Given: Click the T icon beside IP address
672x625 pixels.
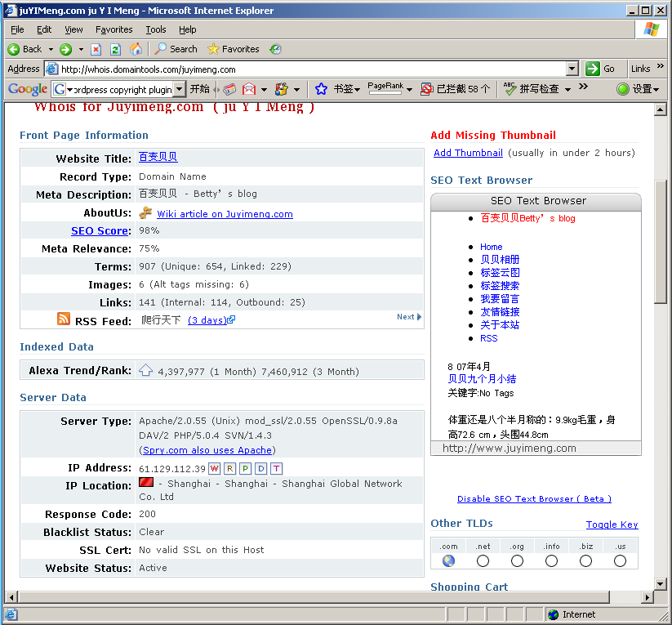Looking at the screenshot, I should (277, 468).
